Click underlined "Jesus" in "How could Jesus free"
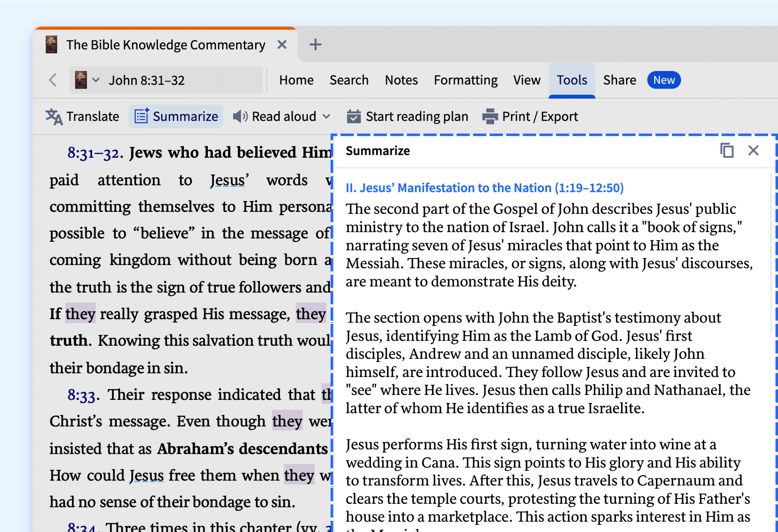Image resolution: width=778 pixels, height=532 pixels. point(146,475)
